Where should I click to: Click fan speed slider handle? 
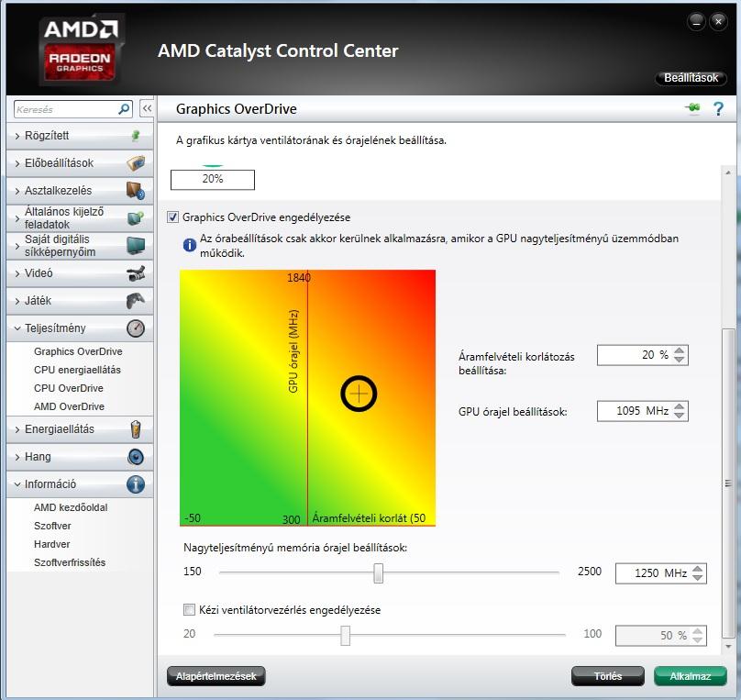tap(346, 635)
